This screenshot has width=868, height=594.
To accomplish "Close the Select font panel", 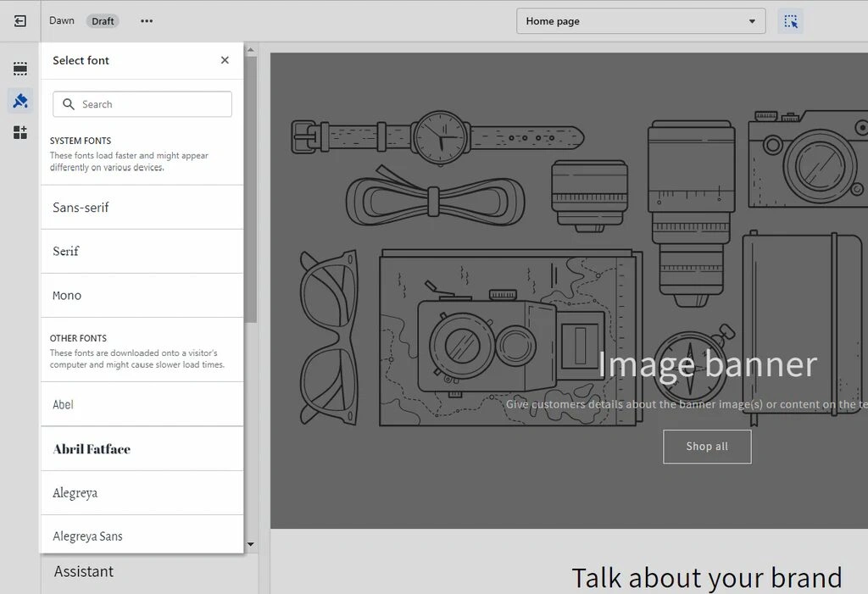I will [225, 60].
